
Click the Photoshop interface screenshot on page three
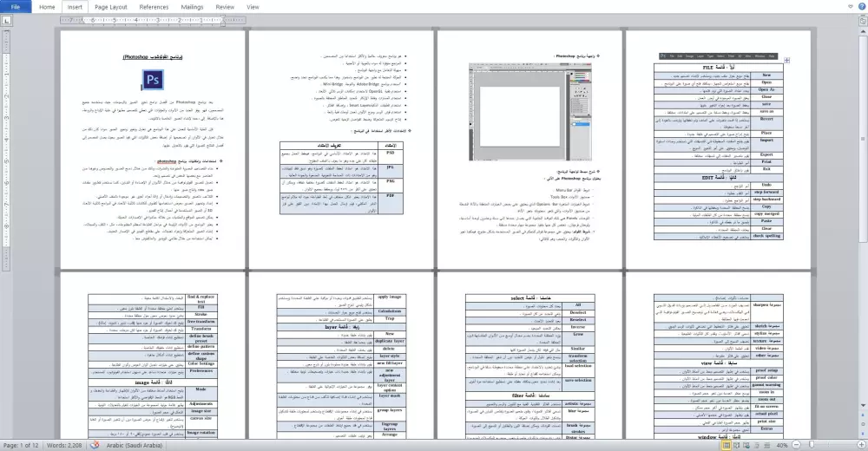pyautogui.click(x=529, y=112)
